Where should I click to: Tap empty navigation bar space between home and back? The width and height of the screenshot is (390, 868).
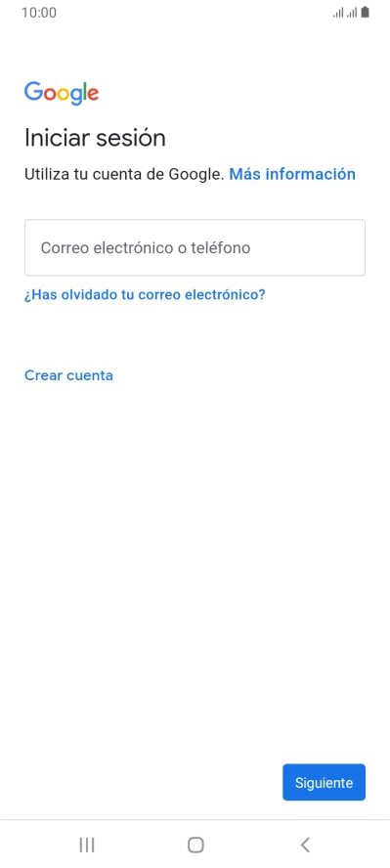(250, 845)
